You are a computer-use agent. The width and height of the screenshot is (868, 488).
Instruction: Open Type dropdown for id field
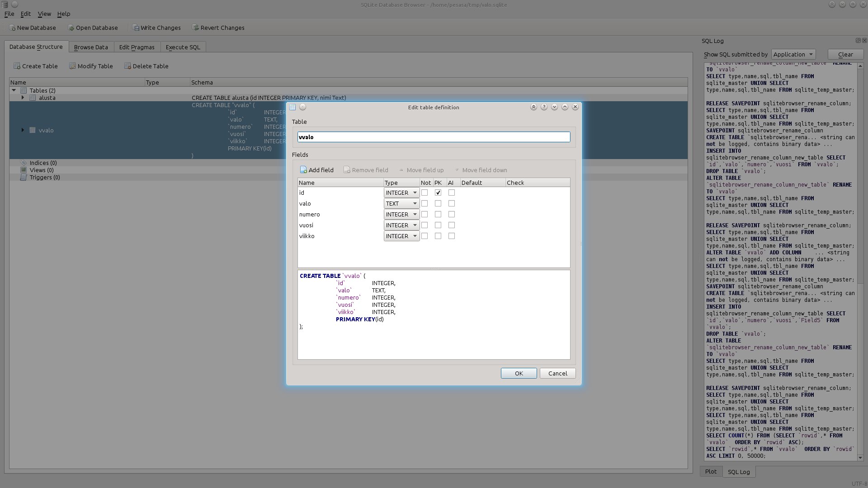(401, 192)
